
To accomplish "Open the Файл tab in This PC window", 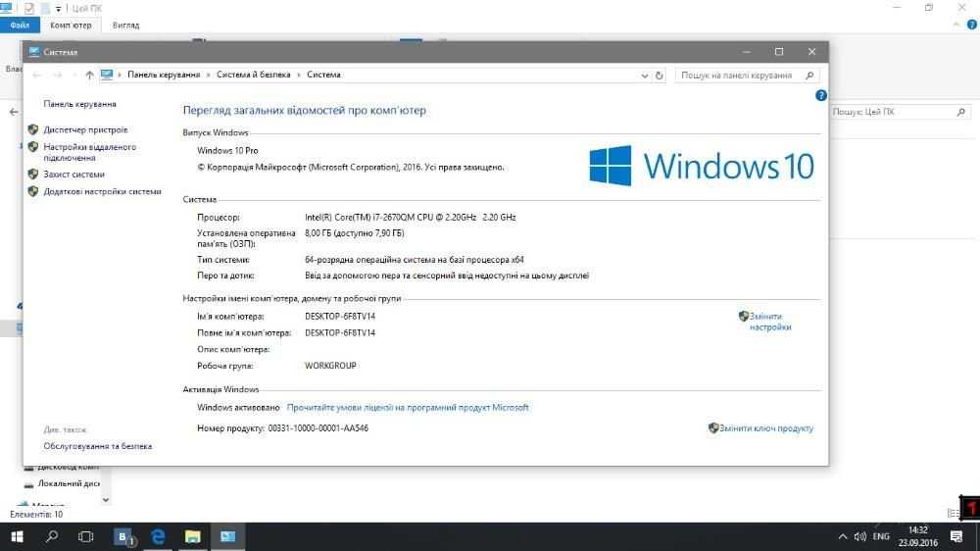I will (20, 25).
